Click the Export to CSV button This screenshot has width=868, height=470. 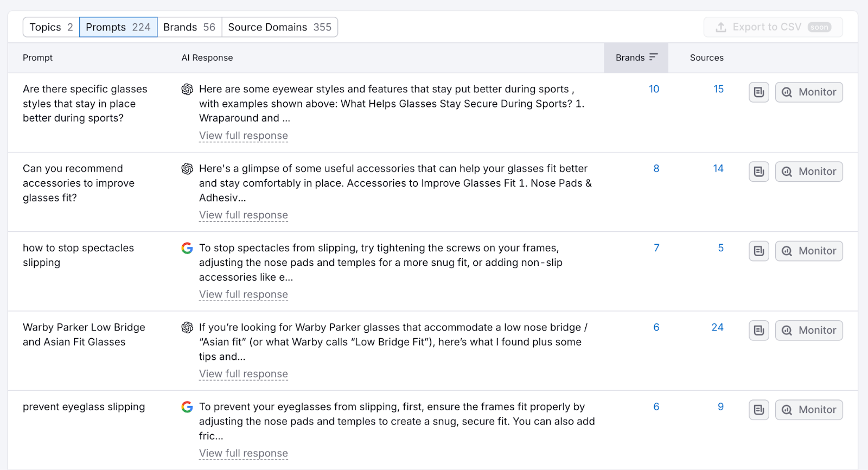click(773, 27)
